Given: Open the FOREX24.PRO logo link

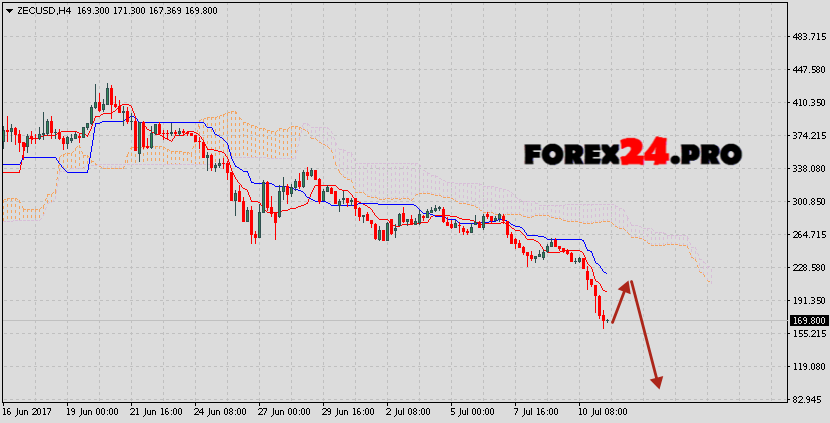Looking at the screenshot, I should (632, 154).
